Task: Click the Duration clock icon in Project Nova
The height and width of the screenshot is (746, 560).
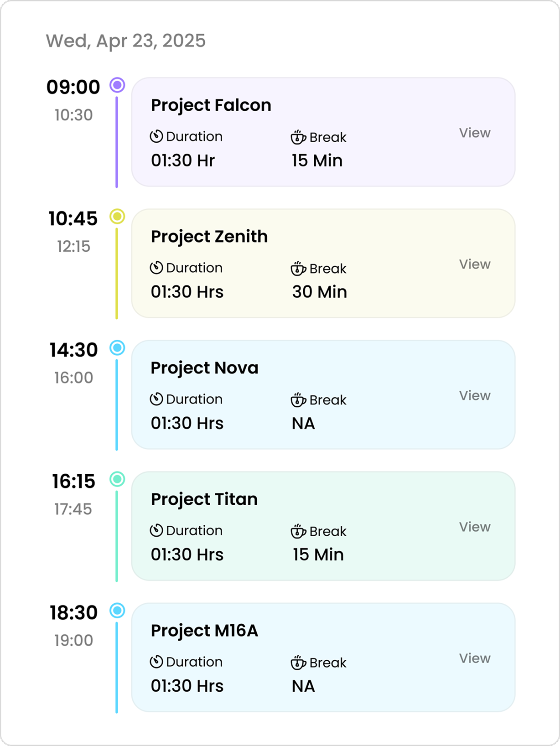Action: 156,399
